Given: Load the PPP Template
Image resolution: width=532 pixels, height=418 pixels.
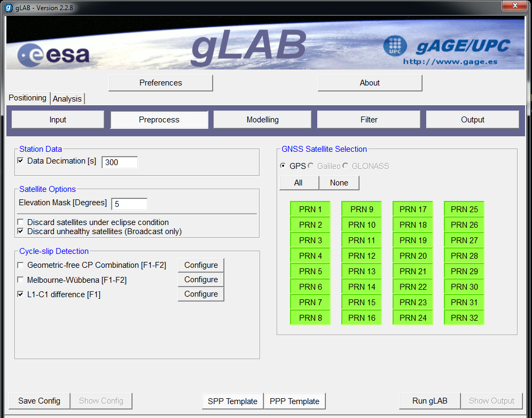Looking at the screenshot, I should 294,401.
